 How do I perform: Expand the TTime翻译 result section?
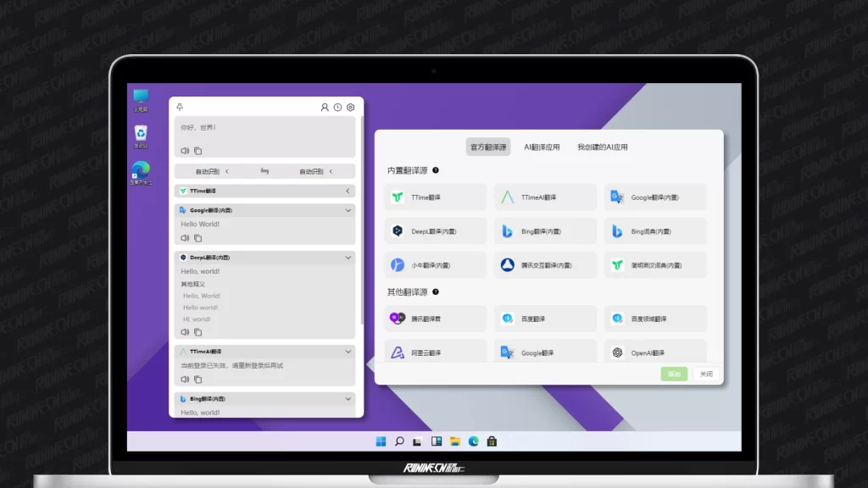pyautogui.click(x=348, y=191)
